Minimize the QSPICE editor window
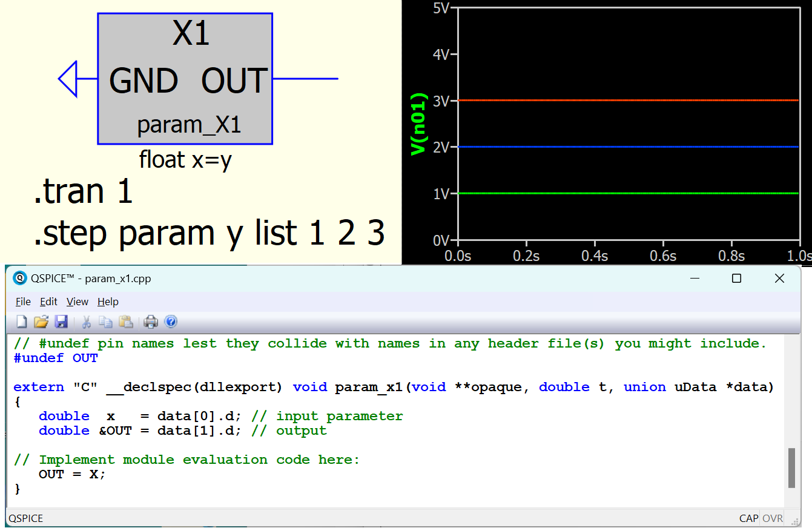Viewport: 812px width, 528px height. (693, 279)
